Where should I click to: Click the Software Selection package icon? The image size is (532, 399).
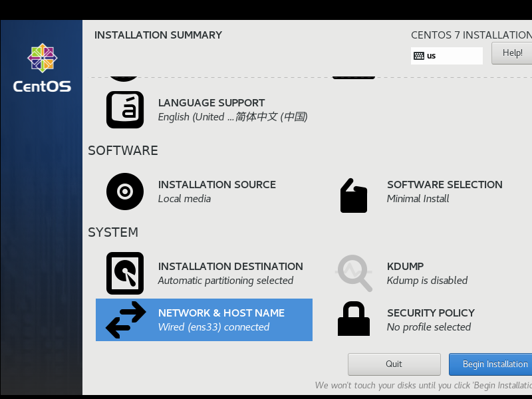point(354,196)
